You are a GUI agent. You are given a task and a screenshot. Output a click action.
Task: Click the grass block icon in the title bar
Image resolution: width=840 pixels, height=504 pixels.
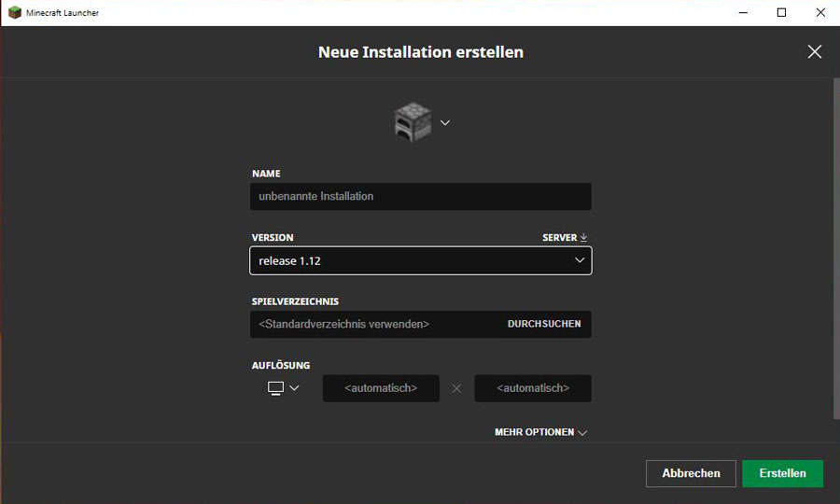coord(14,13)
